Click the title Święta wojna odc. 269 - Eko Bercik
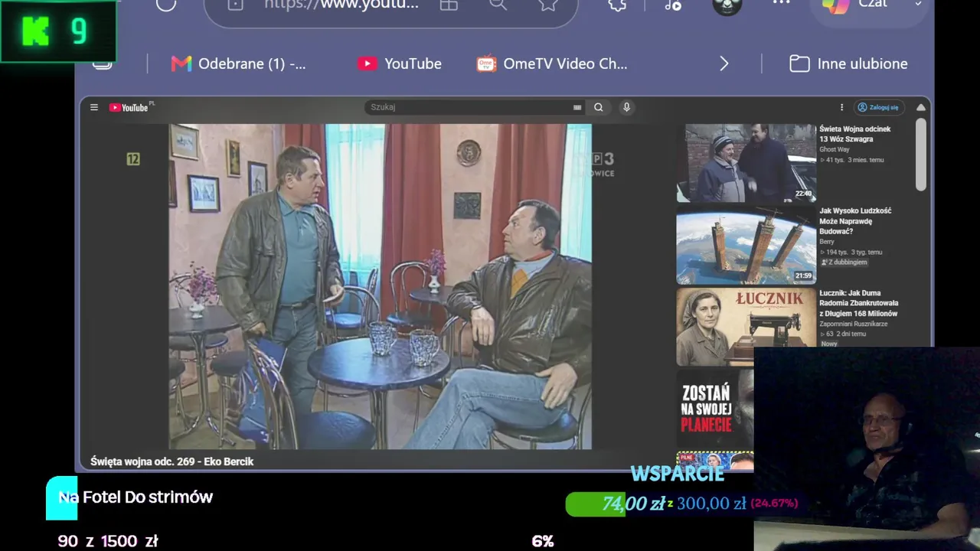This screenshot has height=551, width=980. [x=172, y=461]
